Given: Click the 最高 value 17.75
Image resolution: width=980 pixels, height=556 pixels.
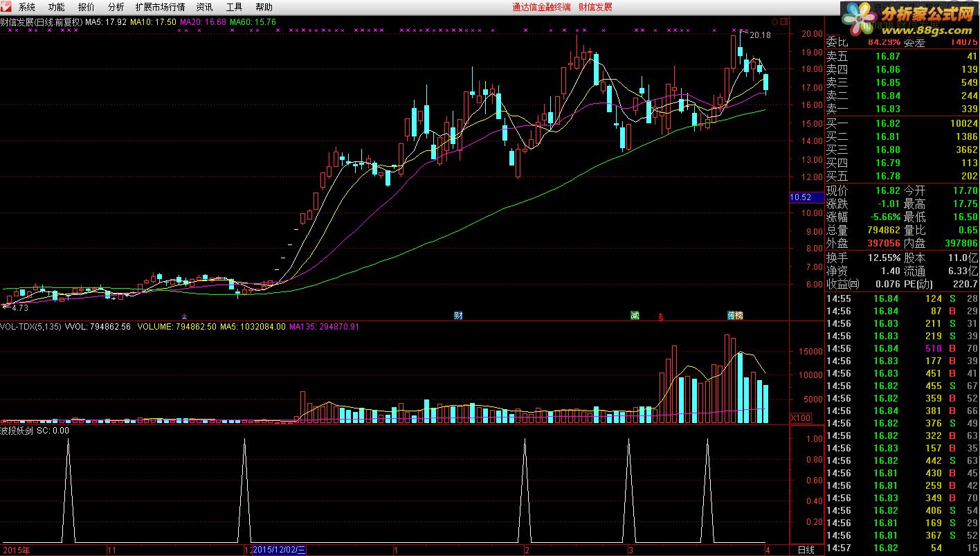Looking at the screenshot, I should pos(964,204).
